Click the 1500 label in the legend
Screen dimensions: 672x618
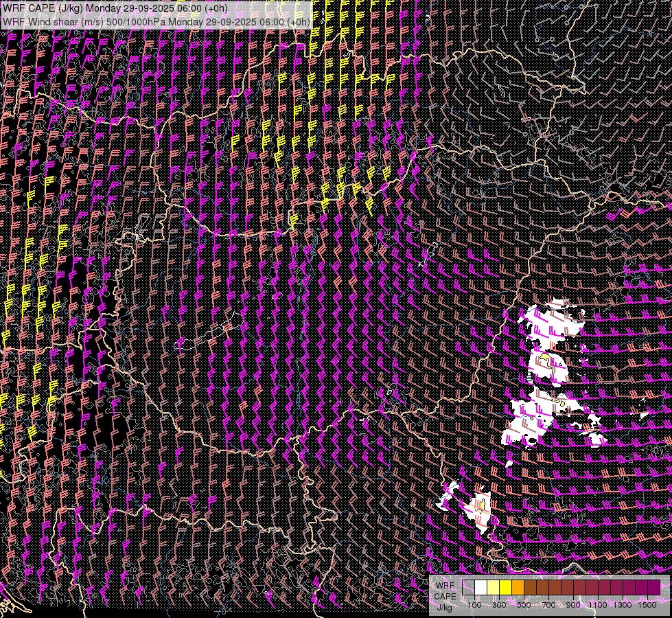pos(647,605)
